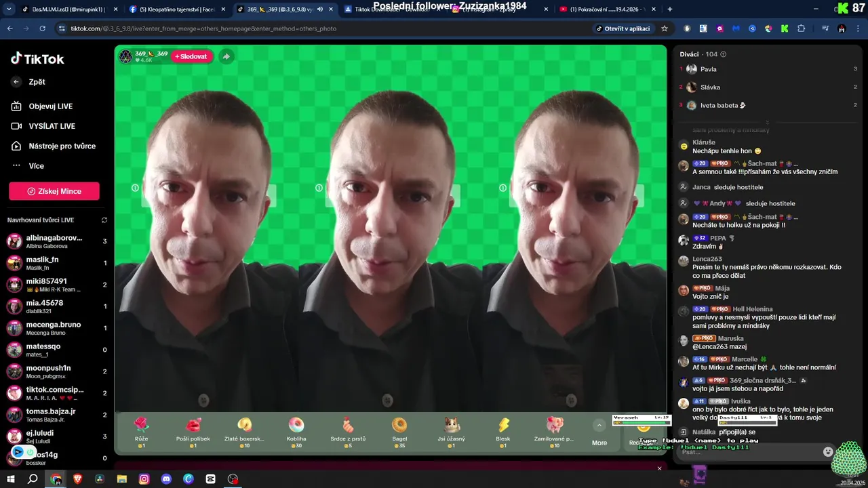
Task: Send the Blesk gift
Action: pos(503,432)
